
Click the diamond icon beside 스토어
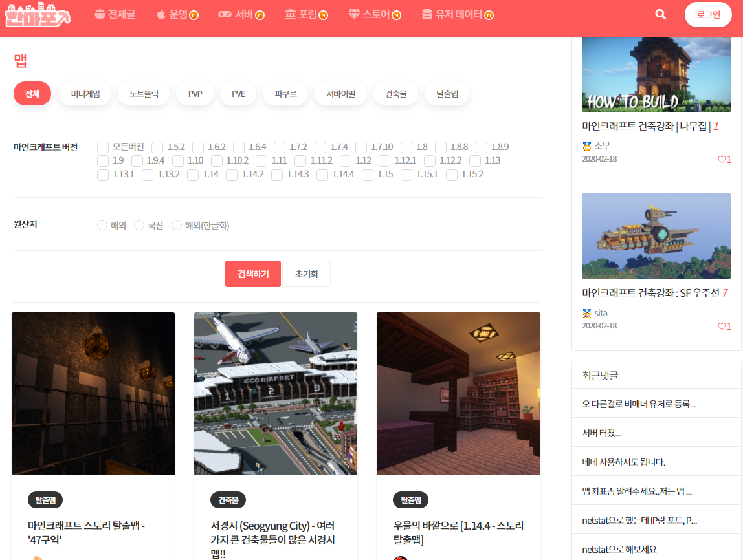pos(354,15)
